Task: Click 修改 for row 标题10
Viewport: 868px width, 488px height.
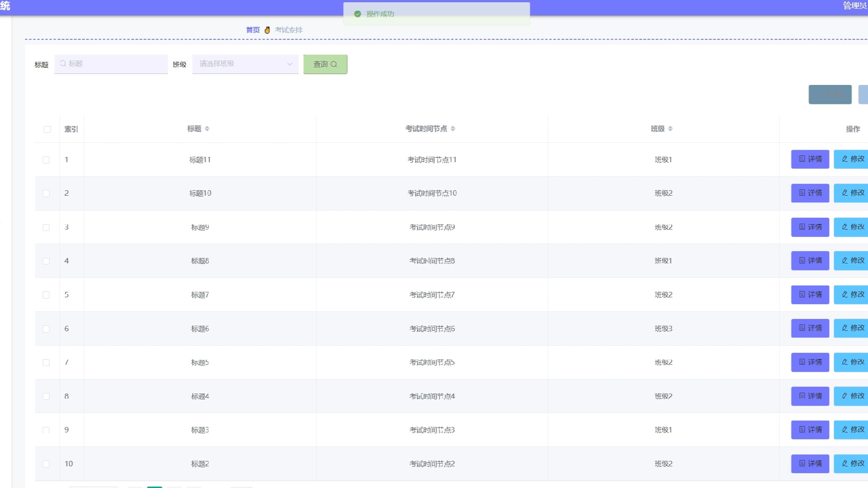Action: point(851,193)
